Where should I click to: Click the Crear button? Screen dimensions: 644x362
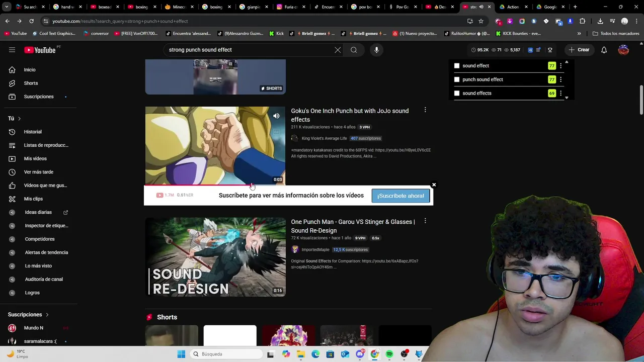pos(579,50)
